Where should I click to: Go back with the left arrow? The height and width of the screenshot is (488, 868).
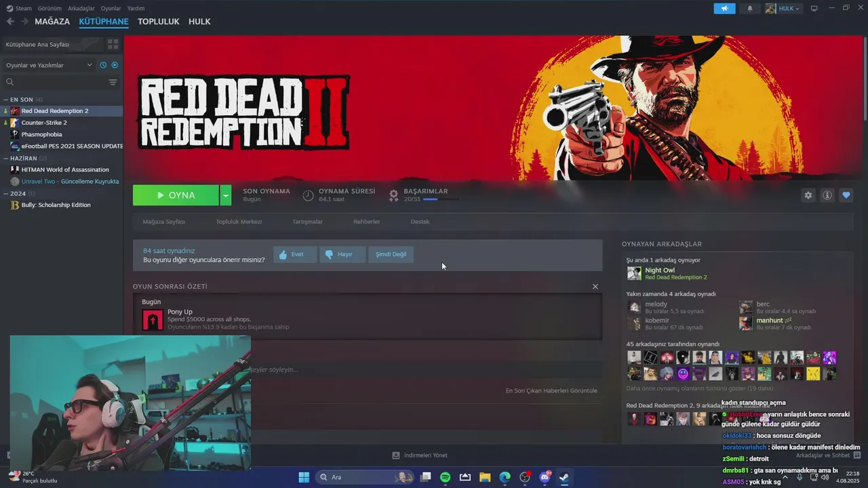click(x=10, y=22)
